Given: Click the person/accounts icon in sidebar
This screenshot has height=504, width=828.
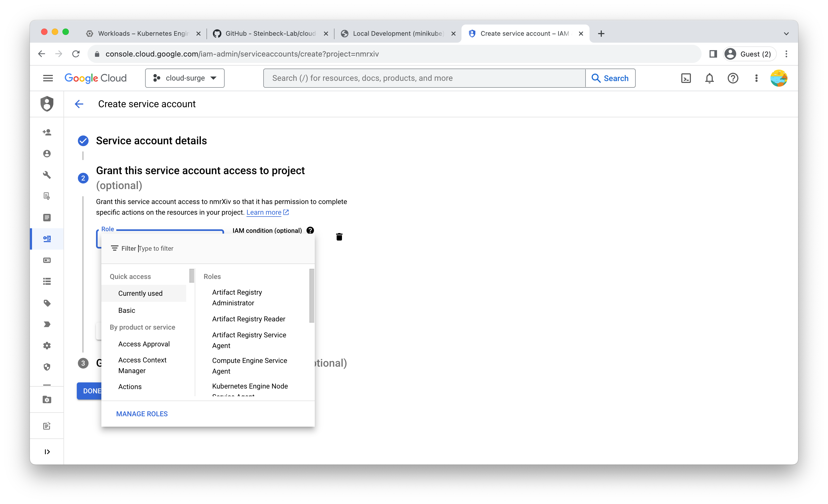Looking at the screenshot, I should (47, 153).
